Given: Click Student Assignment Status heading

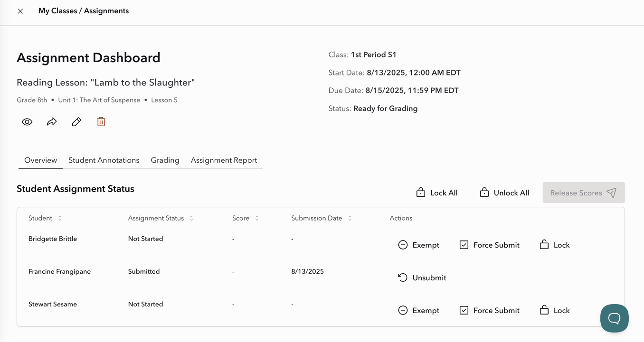Looking at the screenshot, I should pos(76,189).
